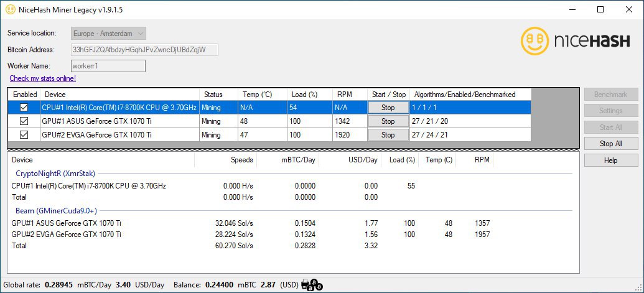The image size is (644, 293).
Task: Maximize the NiceHash Miner window
Action: [x=600, y=9]
